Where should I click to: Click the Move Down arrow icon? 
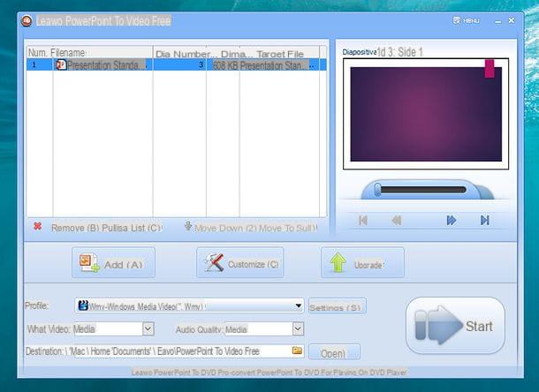pyautogui.click(x=187, y=226)
